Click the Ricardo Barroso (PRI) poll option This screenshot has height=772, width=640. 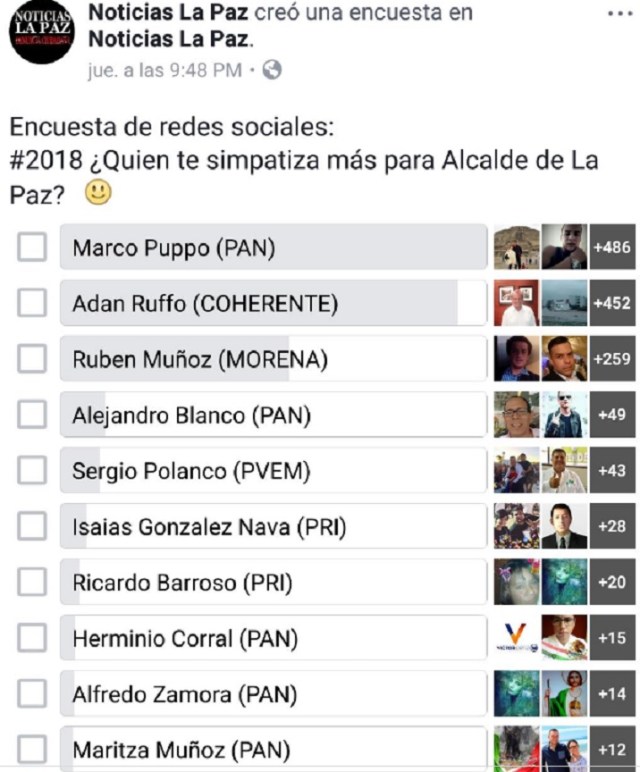pos(273,582)
